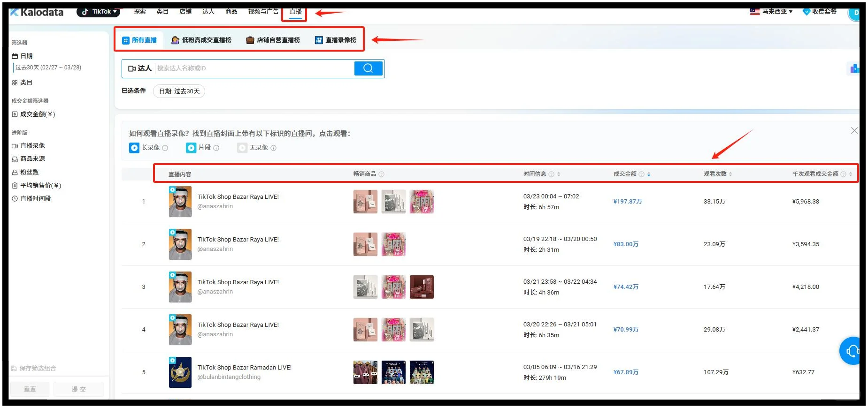Open the 类目 menu item

tap(162, 11)
